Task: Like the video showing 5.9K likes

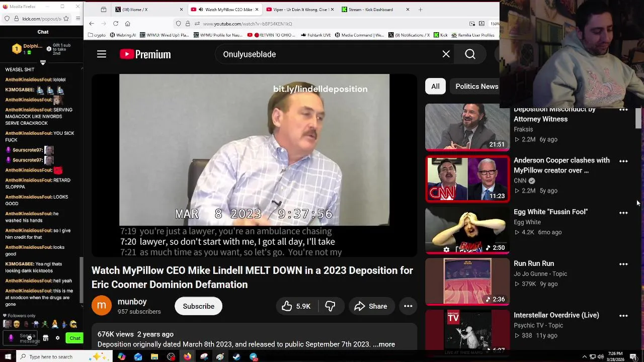Action: (296, 306)
